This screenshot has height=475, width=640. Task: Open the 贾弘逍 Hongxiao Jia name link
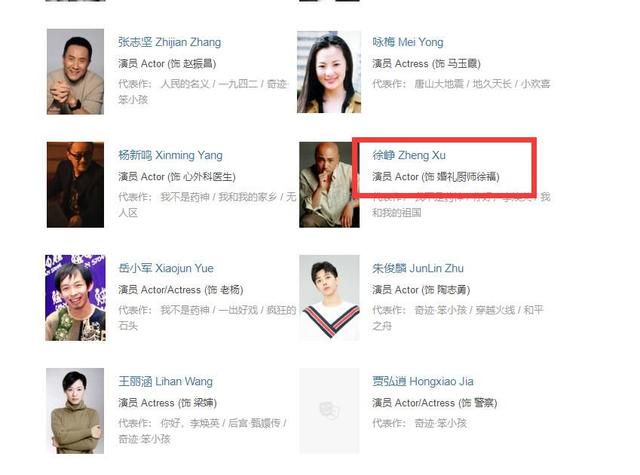(x=422, y=381)
